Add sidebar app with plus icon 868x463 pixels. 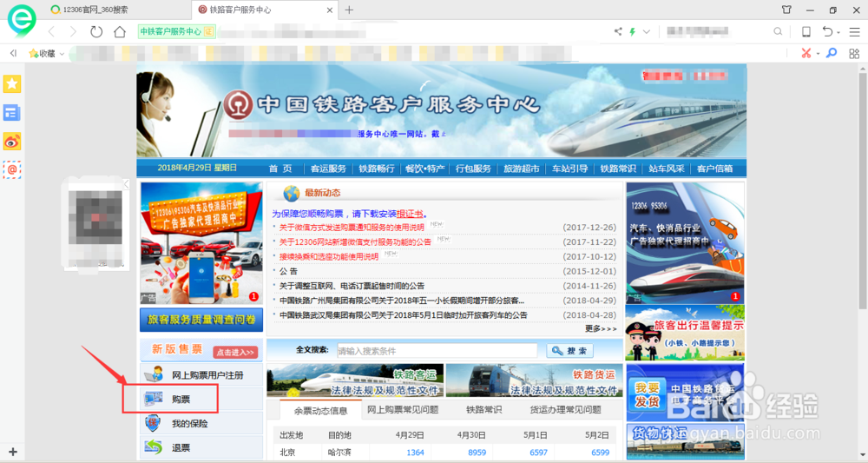(x=13, y=452)
